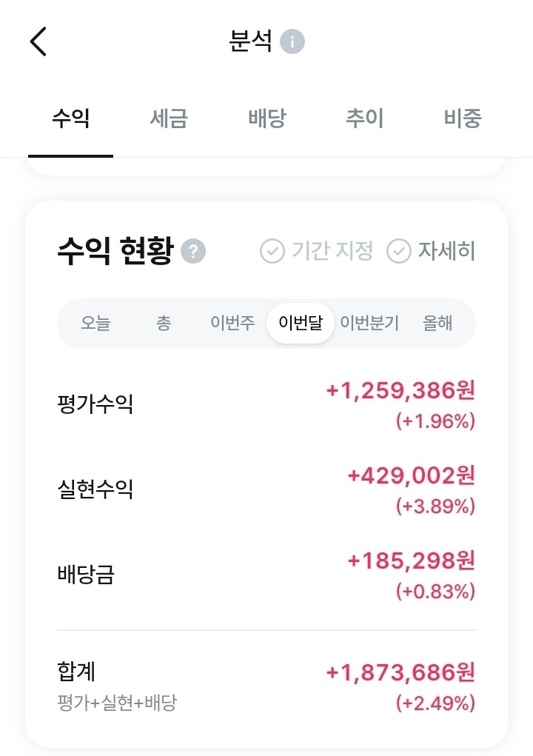Select the 올해 period option
The height and width of the screenshot is (756, 533).
click(438, 323)
